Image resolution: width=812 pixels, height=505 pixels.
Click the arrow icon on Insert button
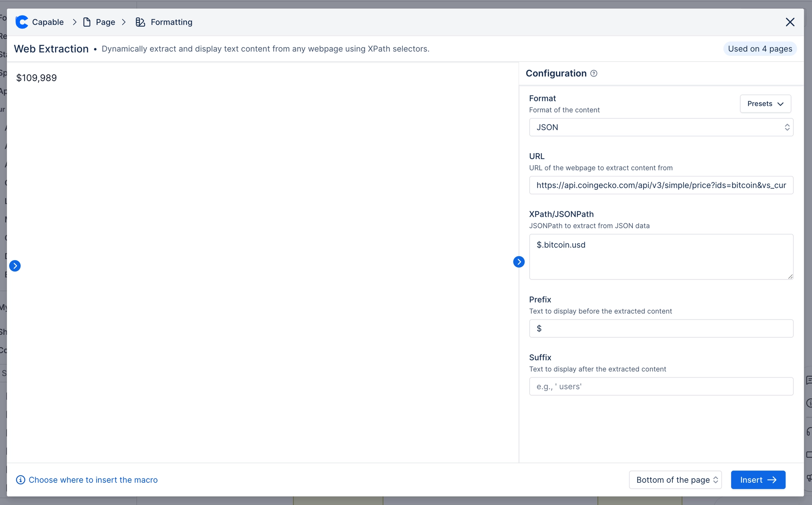[772, 480]
